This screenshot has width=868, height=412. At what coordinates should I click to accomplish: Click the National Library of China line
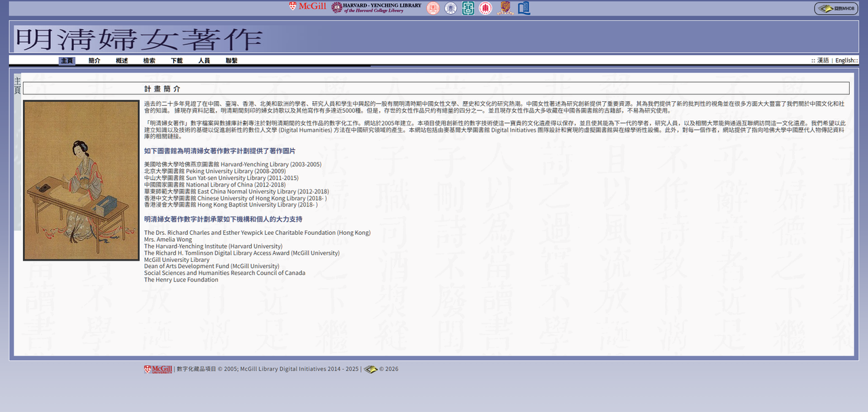[x=215, y=185]
